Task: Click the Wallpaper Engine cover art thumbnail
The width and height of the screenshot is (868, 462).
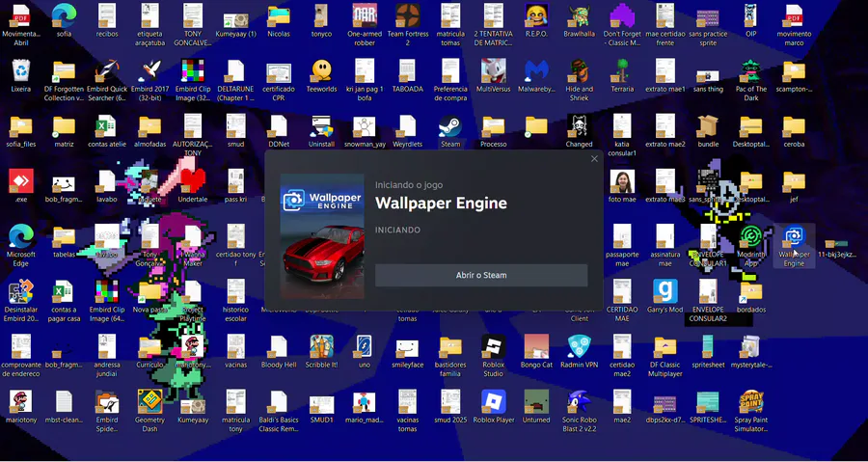Action: pyautogui.click(x=322, y=236)
